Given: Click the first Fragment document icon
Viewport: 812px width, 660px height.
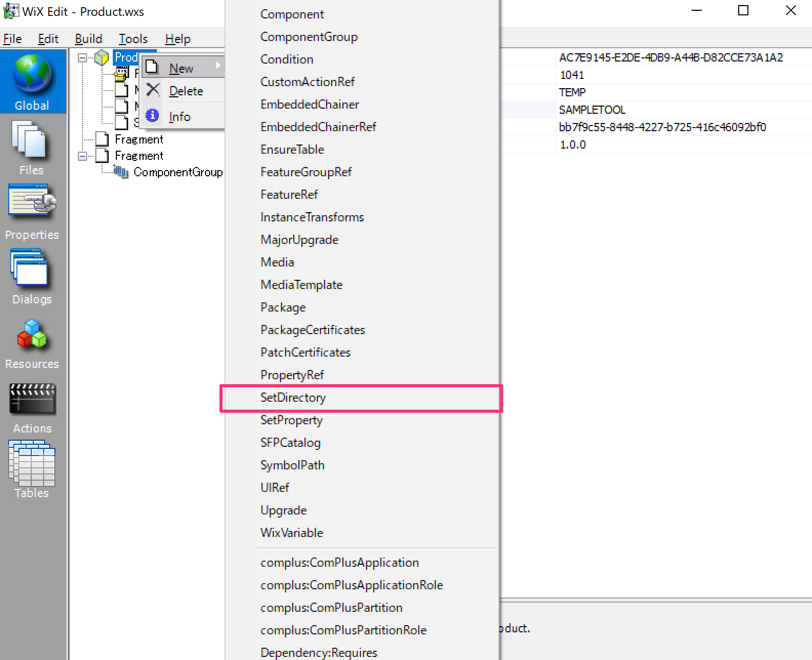Looking at the screenshot, I should pyautogui.click(x=103, y=139).
